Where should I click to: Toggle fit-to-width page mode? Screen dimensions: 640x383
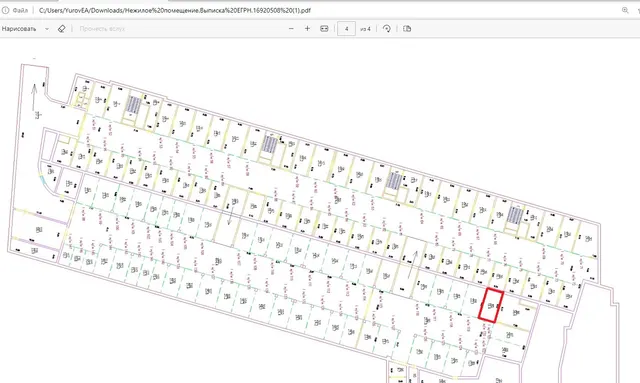pyautogui.click(x=324, y=29)
